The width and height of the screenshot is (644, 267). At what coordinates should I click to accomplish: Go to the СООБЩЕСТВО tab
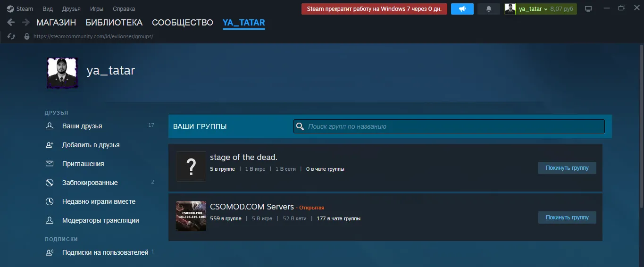click(x=182, y=23)
